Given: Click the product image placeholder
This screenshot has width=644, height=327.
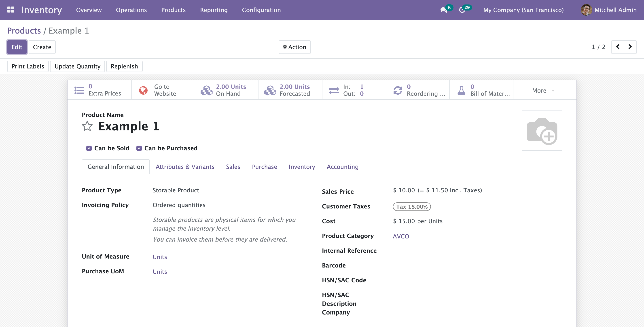Looking at the screenshot, I should click(542, 131).
